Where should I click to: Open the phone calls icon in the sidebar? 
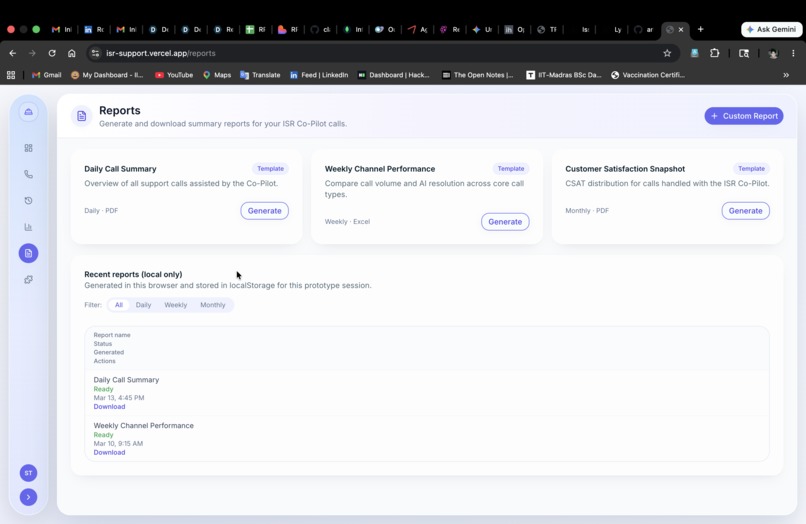[x=28, y=174]
